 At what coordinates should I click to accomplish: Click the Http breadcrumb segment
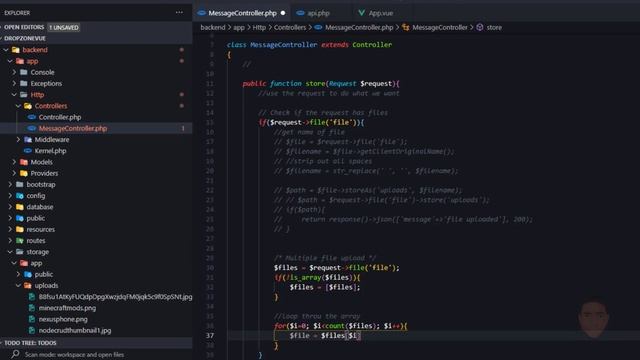(x=259, y=27)
